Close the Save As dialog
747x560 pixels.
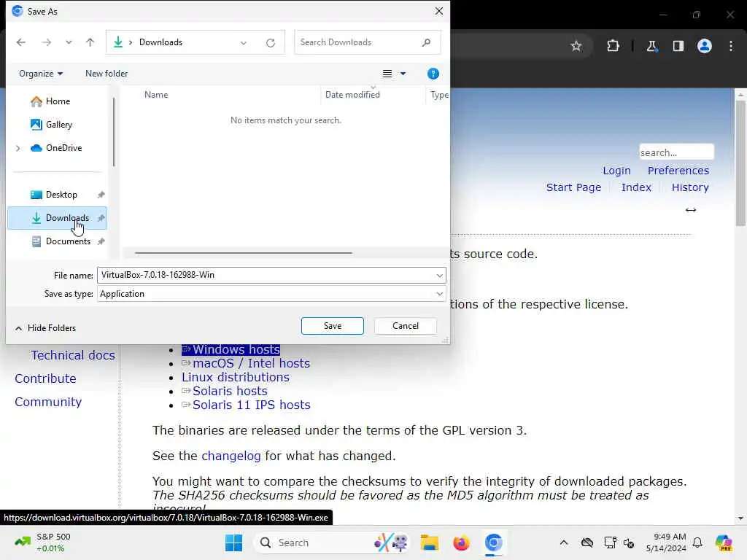coord(438,11)
